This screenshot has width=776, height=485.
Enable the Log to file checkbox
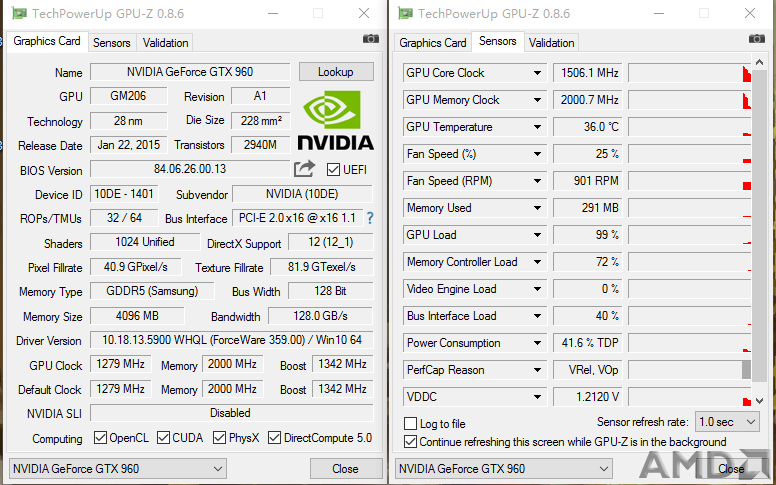410,424
